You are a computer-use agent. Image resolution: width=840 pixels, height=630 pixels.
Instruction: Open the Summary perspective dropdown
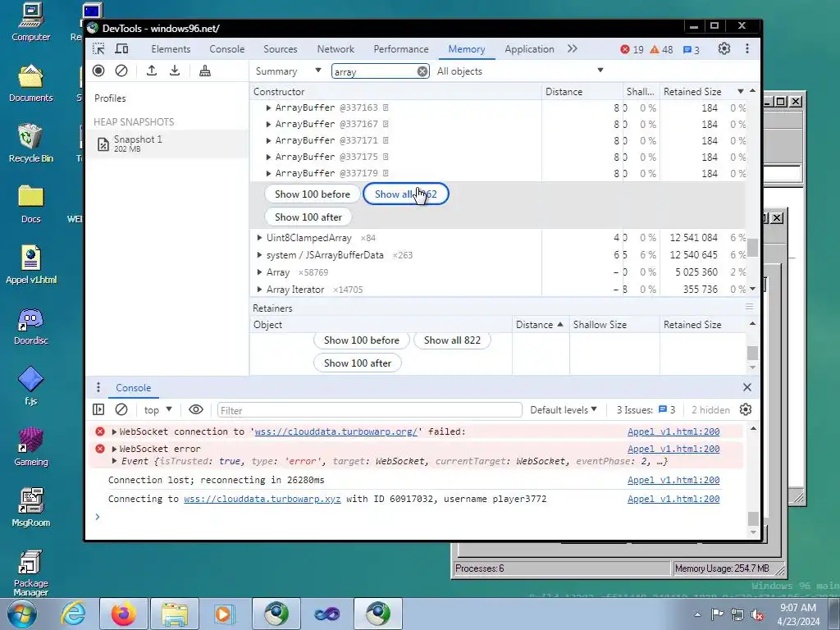click(288, 71)
